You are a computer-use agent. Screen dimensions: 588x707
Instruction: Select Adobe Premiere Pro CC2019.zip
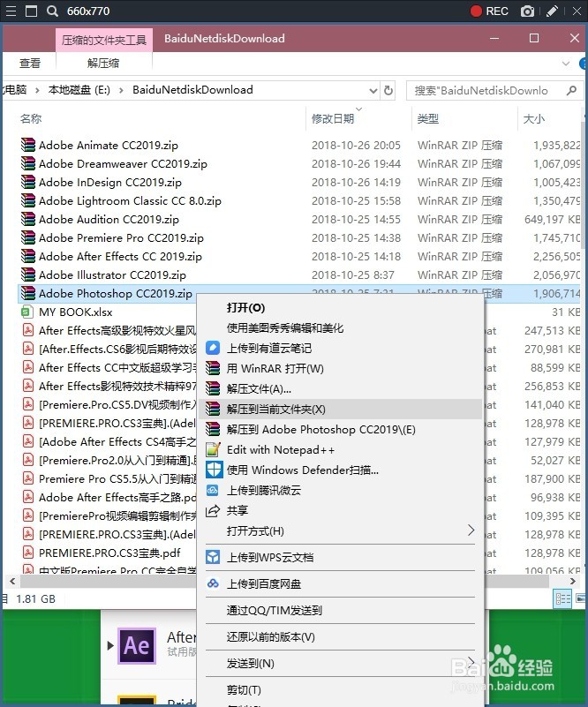point(121,237)
